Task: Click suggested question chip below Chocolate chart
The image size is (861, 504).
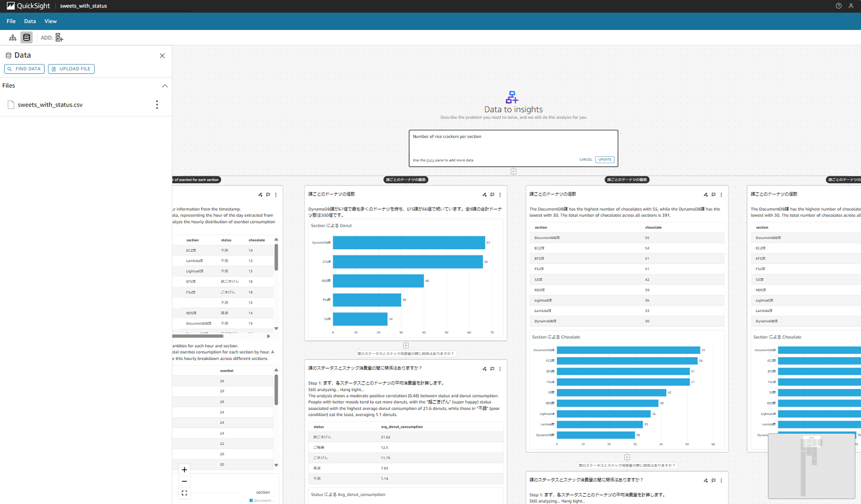Action: [x=627, y=465]
